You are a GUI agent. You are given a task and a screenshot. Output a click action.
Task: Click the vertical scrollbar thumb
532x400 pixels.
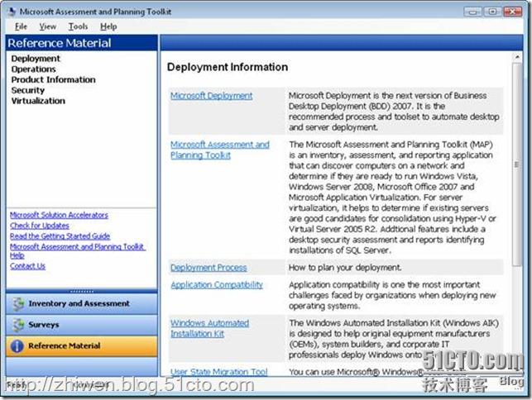pyautogui.click(x=517, y=164)
